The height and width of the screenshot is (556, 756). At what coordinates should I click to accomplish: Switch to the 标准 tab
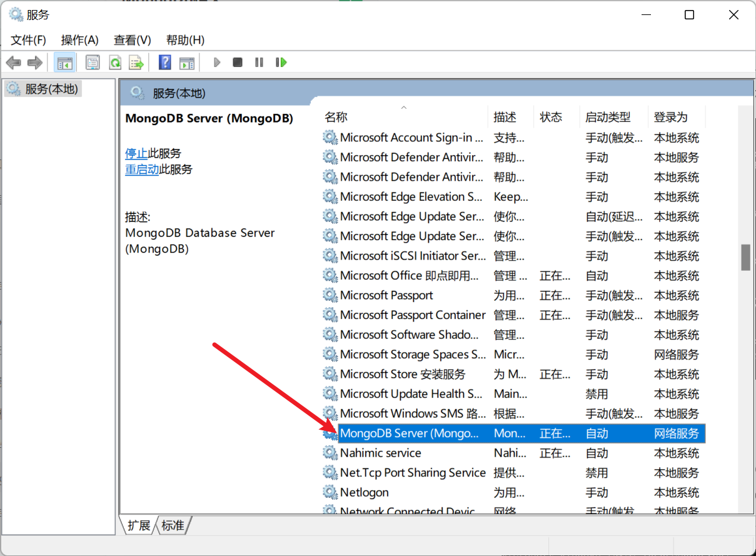173,525
